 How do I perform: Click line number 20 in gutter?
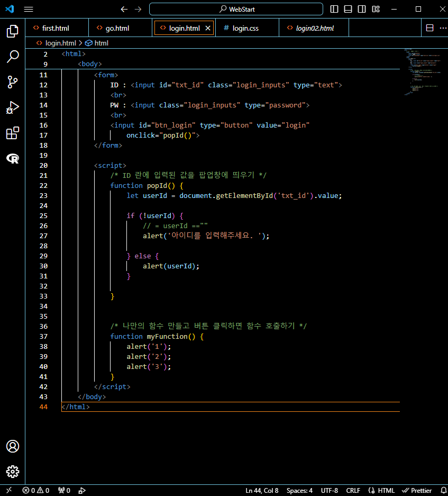(x=43, y=166)
